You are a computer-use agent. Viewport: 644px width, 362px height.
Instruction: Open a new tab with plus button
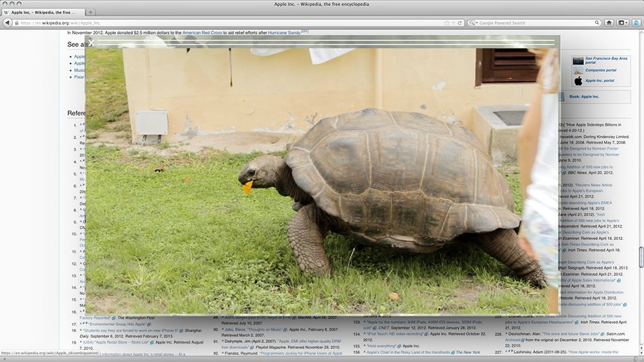point(91,12)
